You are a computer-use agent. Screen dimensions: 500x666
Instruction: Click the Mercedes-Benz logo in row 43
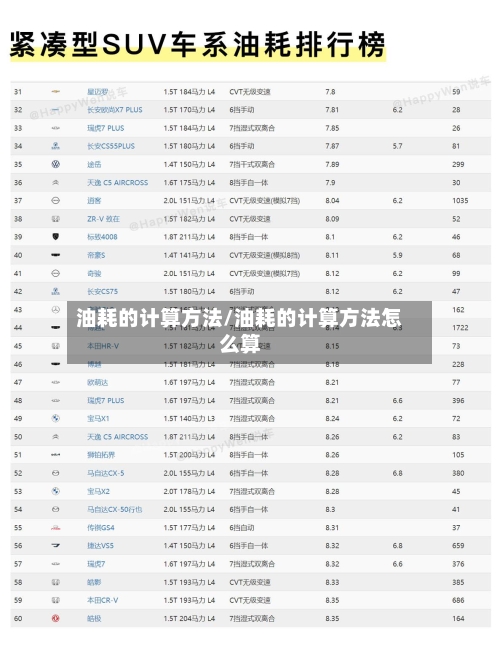point(56,310)
